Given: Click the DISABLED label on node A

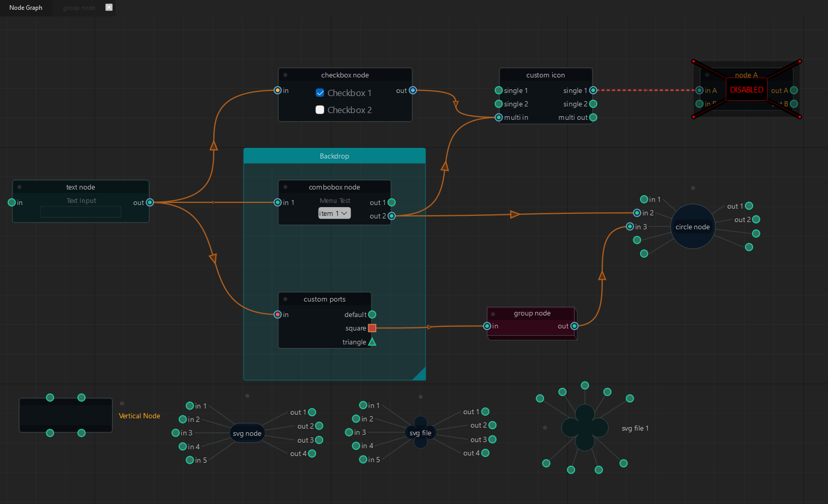Looking at the screenshot, I should click(x=746, y=90).
